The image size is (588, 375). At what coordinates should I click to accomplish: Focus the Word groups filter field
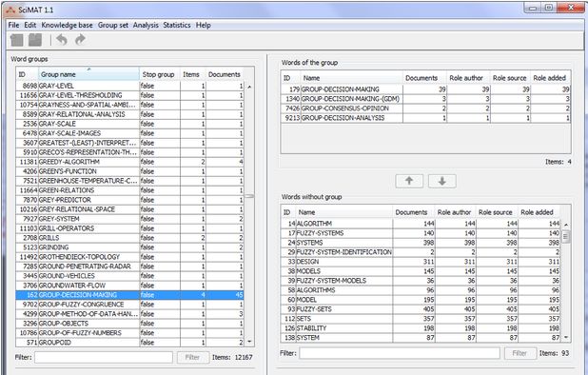104,357
